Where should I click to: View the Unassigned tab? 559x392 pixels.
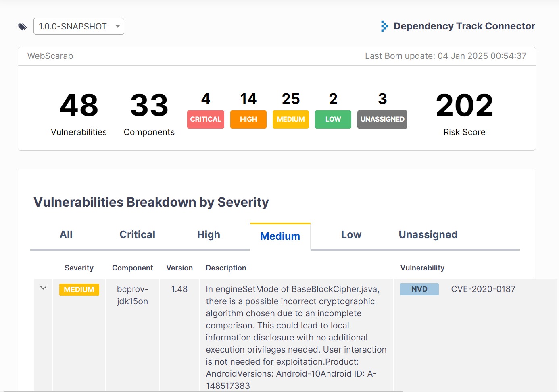pyautogui.click(x=428, y=235)
